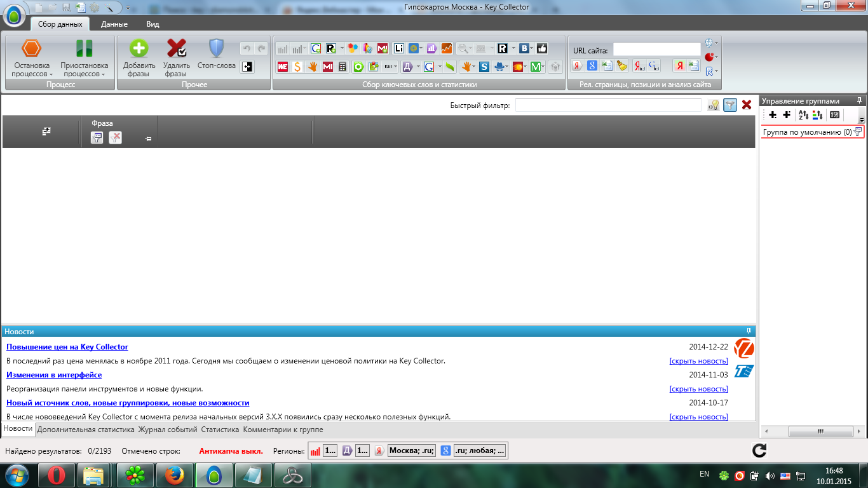Image resolution: width=868 pixels, height=488 pixels.
Task: Click the color sort icon in groups panel
Action: pyautogui.click(x=818, y=115)
